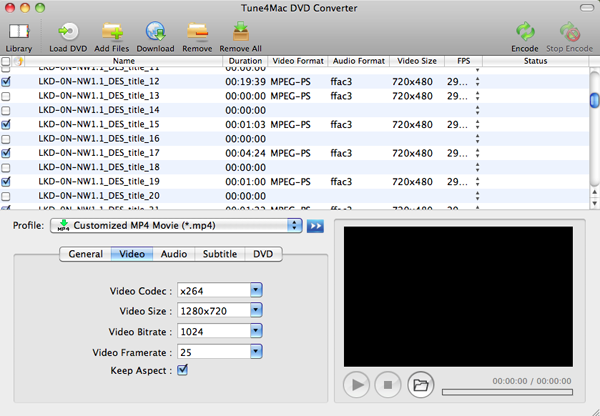Viewport: 600px width, 416px height.
Task: Click the icon in the table header next to checkbox
Action: [18, 61]
